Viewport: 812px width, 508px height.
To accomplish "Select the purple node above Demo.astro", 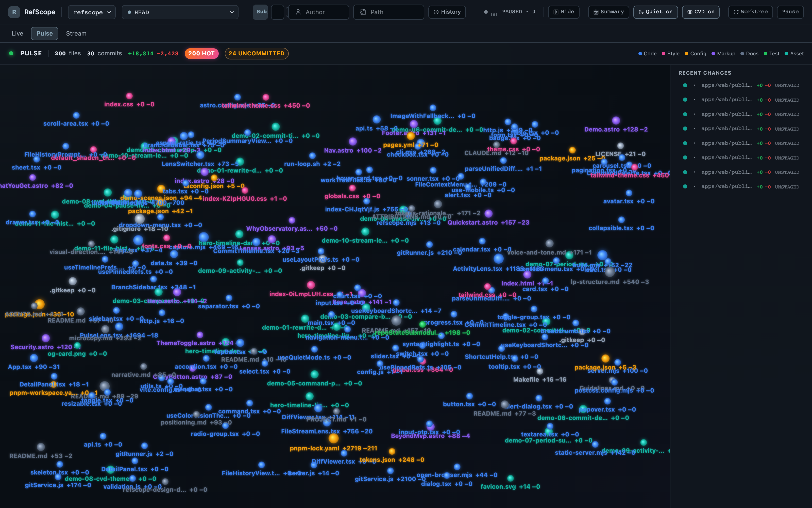I will coord(616,120).
